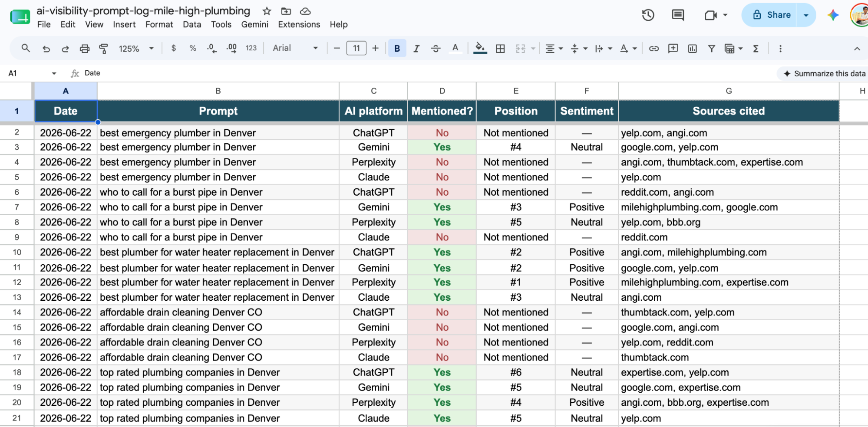This screenshot has height=427, width=868.
Task: Open the File menu
Action: (44, 24)
